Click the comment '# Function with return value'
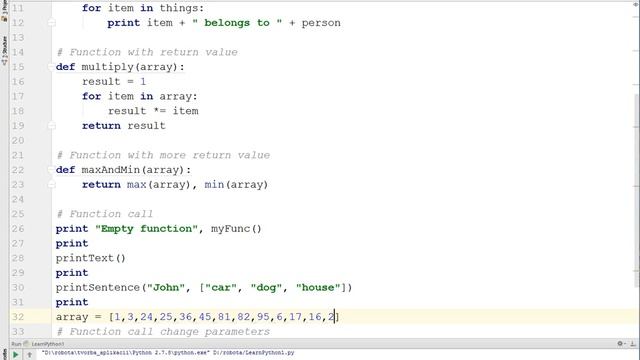Screen dimensions: 640x360 pyautogui.click(x=147, y=52)
